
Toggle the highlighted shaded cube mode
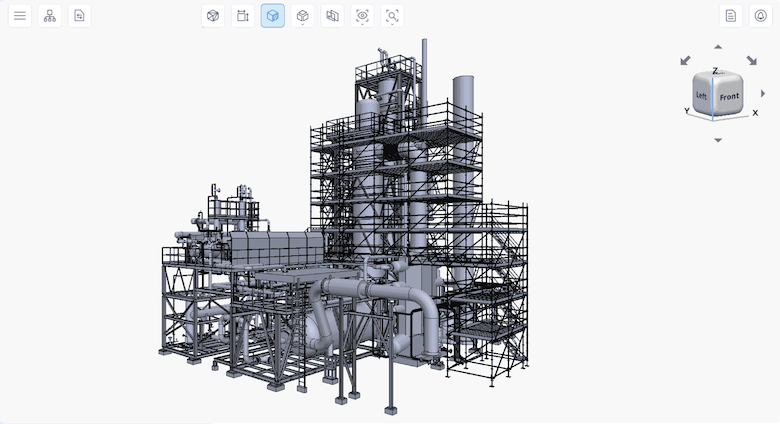(x=273, y=16)
